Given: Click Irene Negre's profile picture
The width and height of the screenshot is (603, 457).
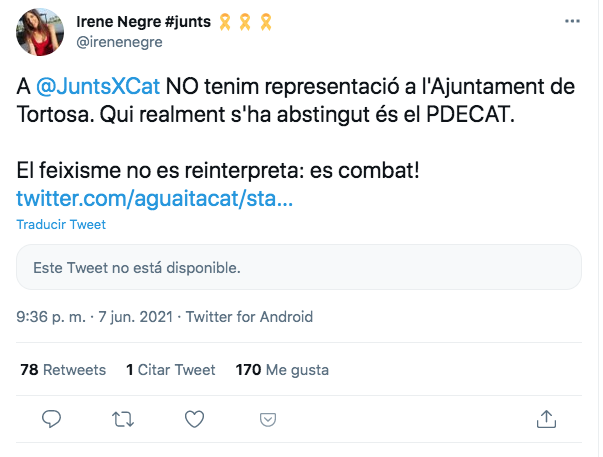Looking at the screenshot, I should click(40, 32).
